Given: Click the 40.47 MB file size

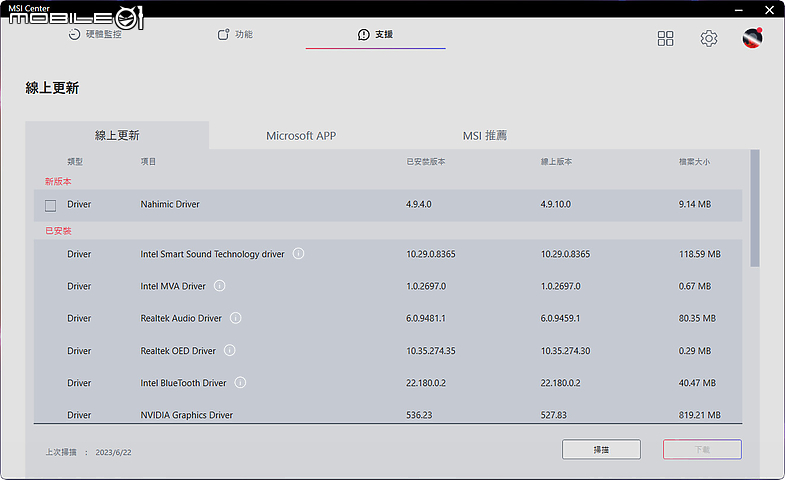Looking at the screenshot, I should (x=697, y=383).
